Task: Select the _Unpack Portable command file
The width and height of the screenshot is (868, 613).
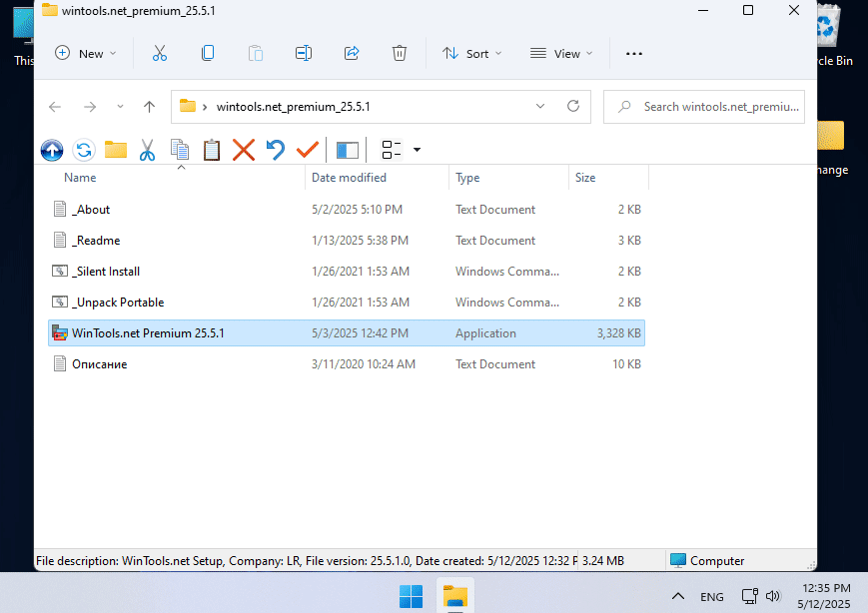Action: (347, 303)
